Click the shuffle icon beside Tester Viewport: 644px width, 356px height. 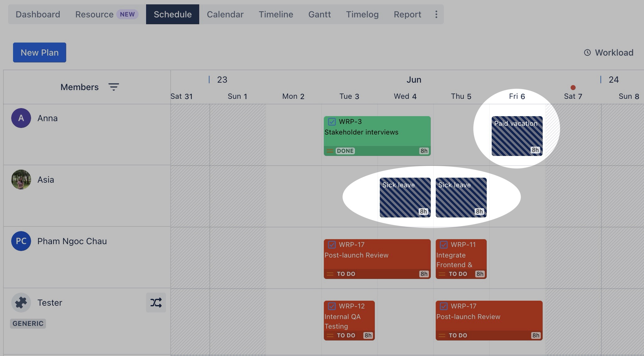click(x=156, y=303)
